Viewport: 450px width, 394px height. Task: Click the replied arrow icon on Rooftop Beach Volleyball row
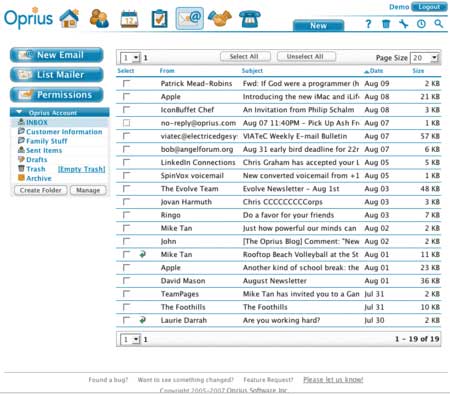[x=142, y=254]
